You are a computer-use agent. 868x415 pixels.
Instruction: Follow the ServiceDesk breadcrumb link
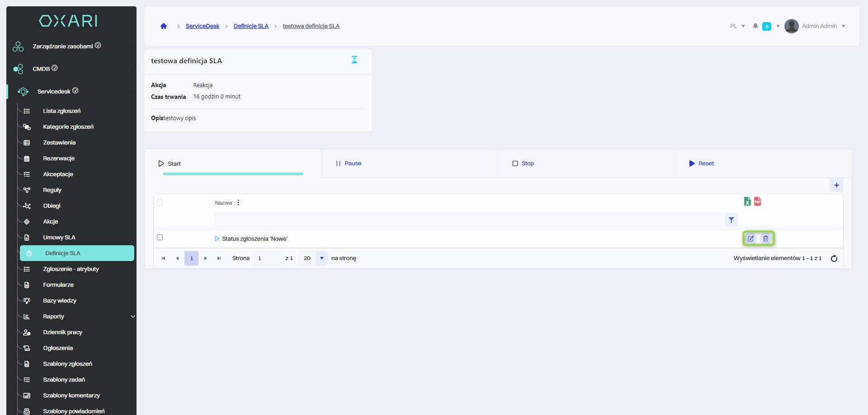202,26
